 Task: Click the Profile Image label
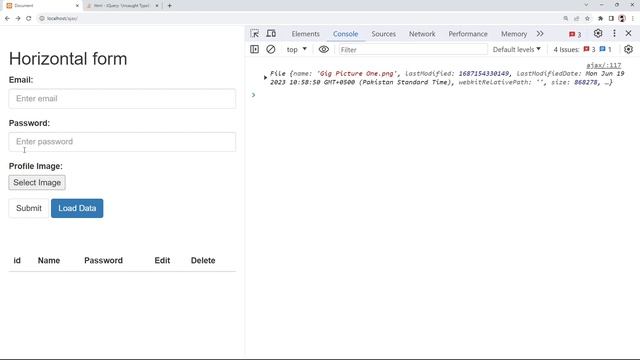[36, 166]
